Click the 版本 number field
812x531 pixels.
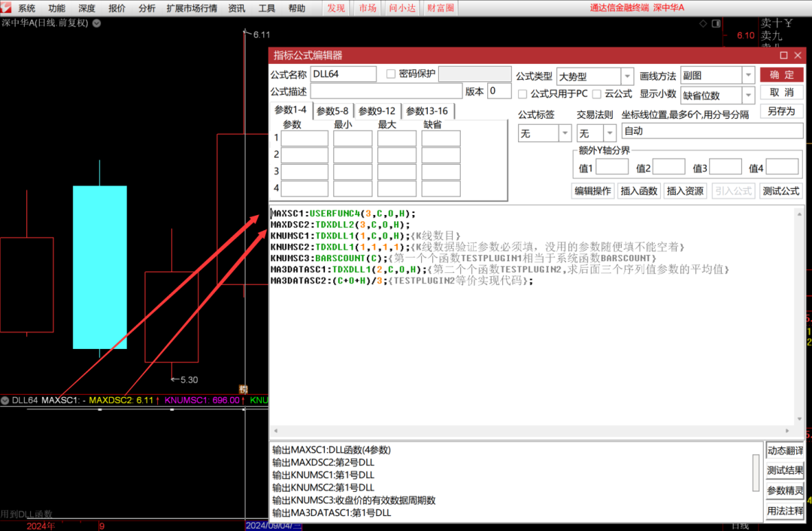tap(499, 91)
